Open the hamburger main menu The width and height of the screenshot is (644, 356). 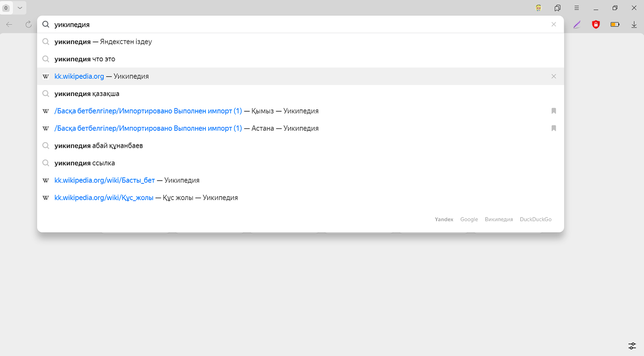pos(576,8)
